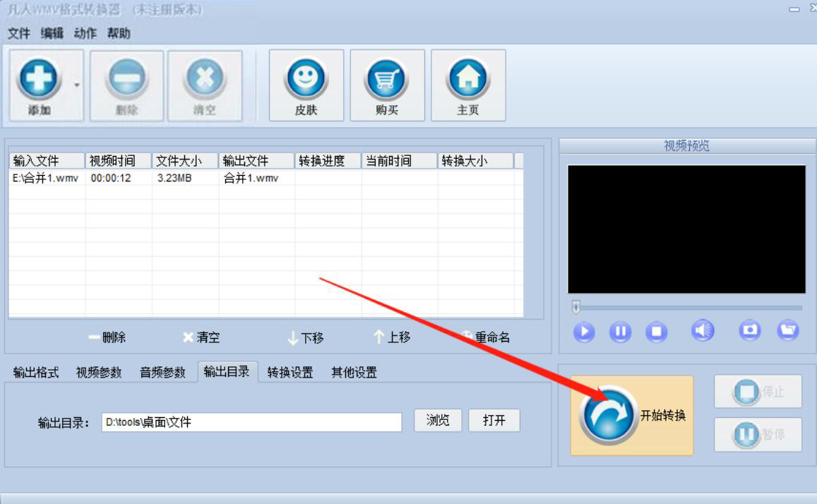Stop the preview video playback
Image resolution: width=817 pixels, height=504 pixels.
tap(657, 332)
